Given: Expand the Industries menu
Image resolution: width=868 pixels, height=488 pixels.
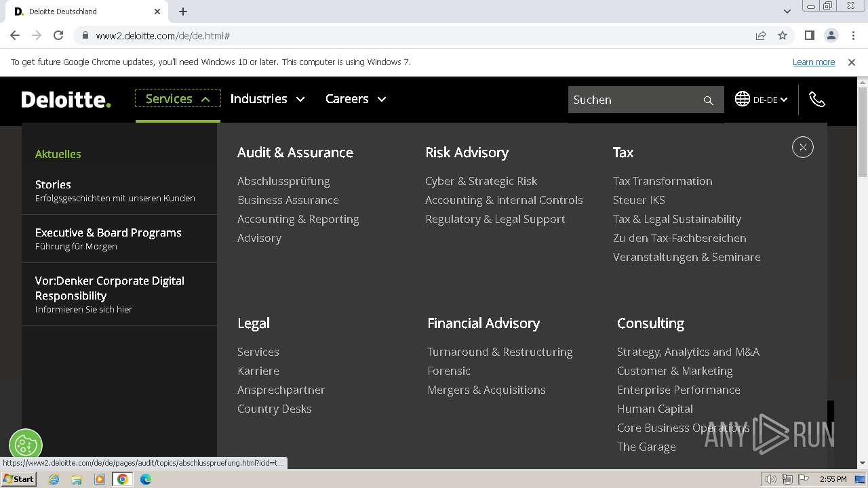Looking at the screenshot, I should point(267,99).
